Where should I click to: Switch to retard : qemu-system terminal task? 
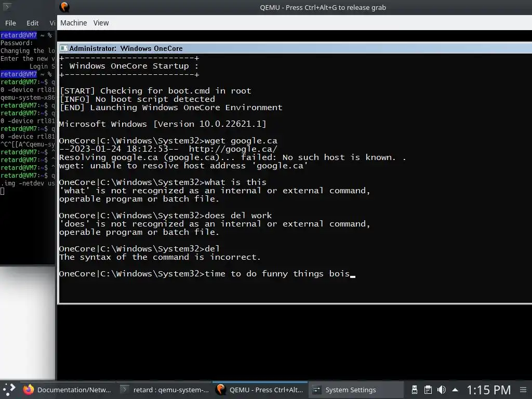click(x=165, y=390)
